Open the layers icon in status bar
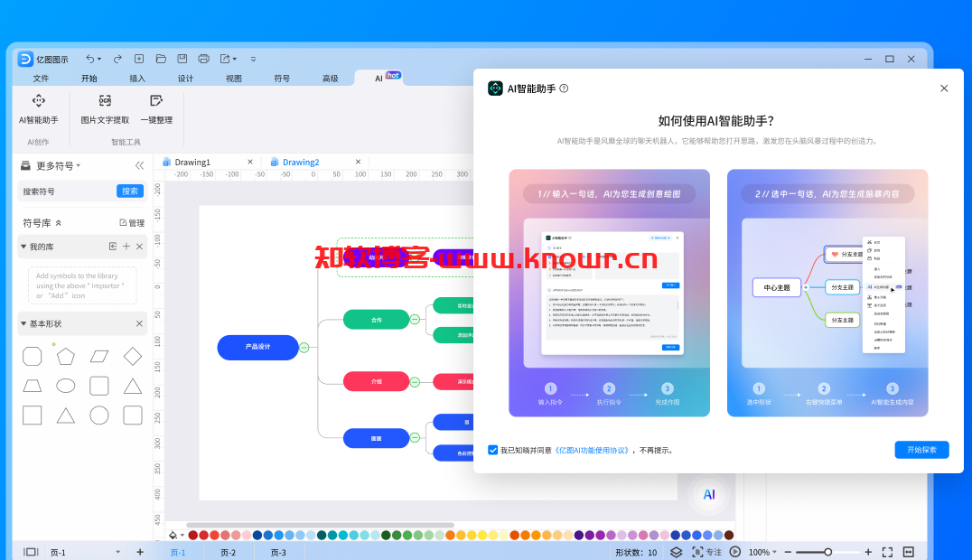972x560 pixels. pyautogui.click(x=677, y=552)
